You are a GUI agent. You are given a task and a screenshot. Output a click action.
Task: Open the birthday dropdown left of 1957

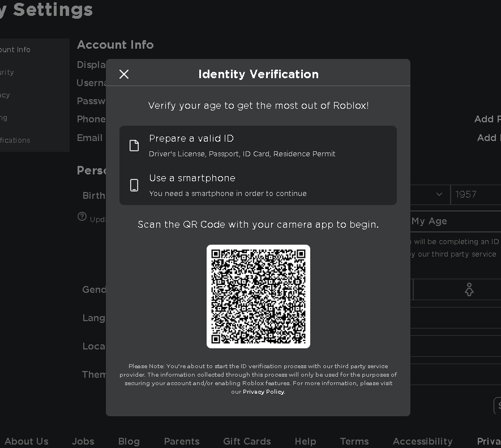pyautogui.click(x=430, y=194)
